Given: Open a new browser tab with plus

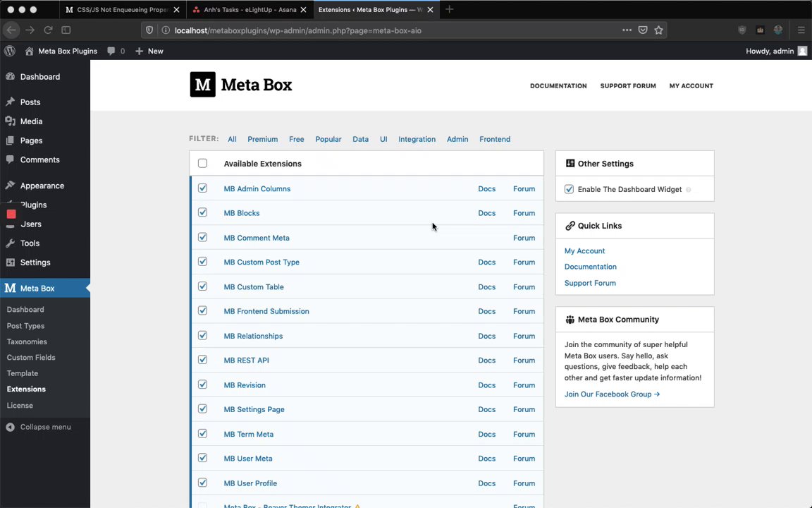Looking at the screenshot, I should tap(449, 10).
